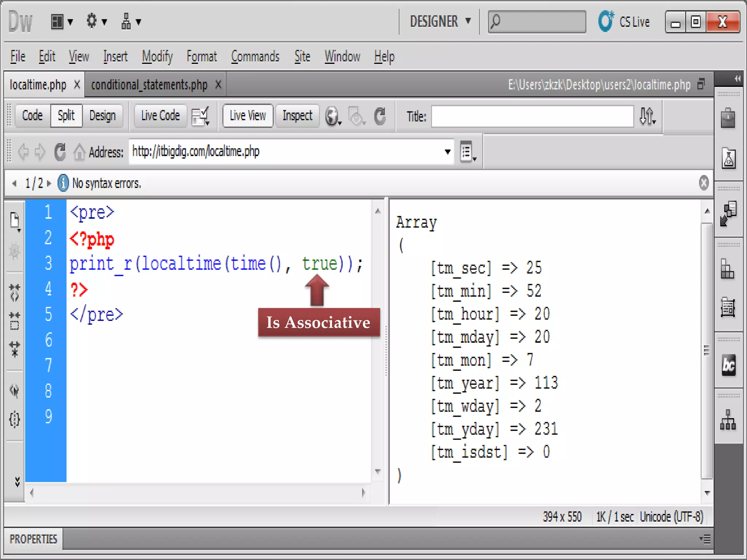Click the Expand all icon
The width and height of the screenshot is (747, 560).
tap(15, 349)
